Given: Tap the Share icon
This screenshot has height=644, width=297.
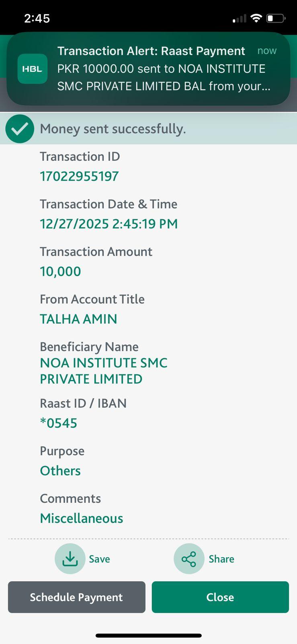Looking at the screenshot, I should [189, 559].
